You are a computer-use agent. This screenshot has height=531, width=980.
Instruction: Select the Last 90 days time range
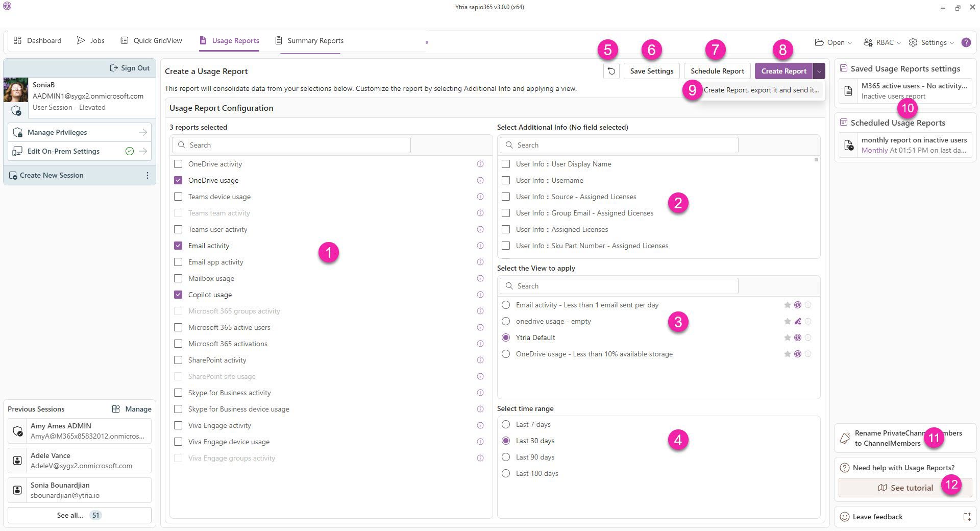[506, 457]
